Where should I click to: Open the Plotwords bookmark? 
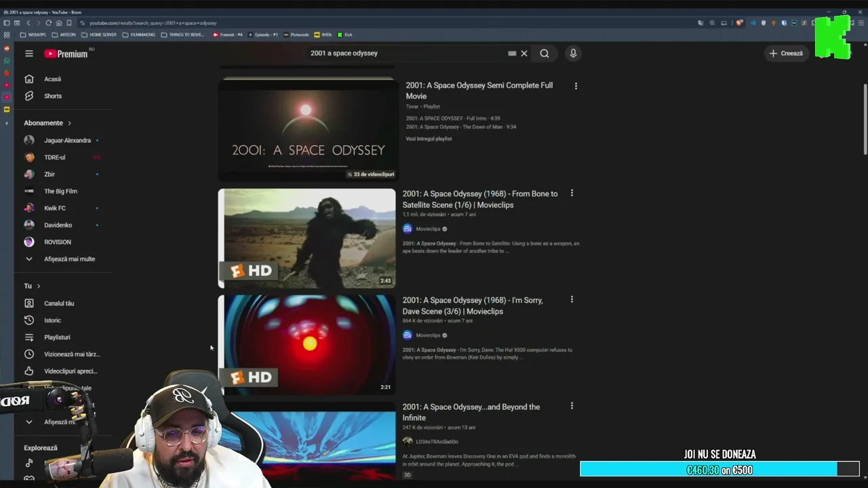point(296,35)
